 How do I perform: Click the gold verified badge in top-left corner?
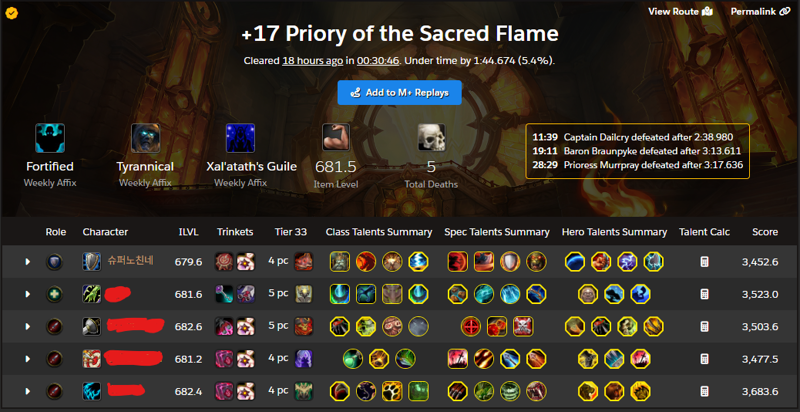[12, 13]
